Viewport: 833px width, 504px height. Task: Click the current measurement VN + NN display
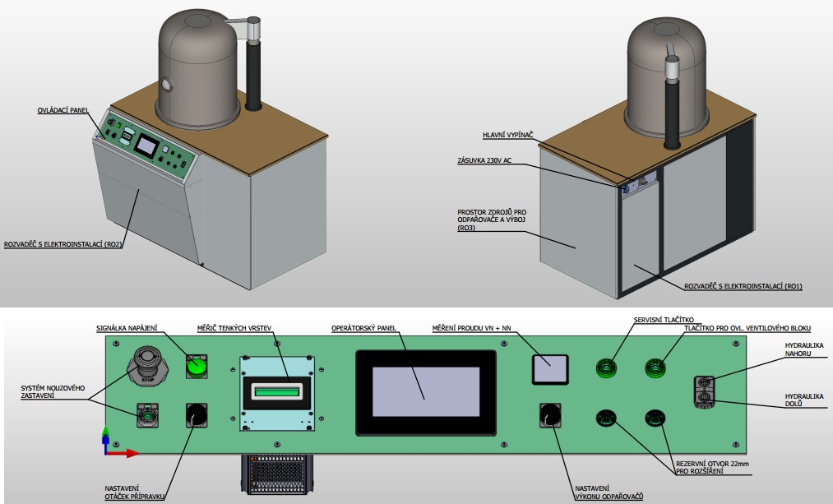pyautogui.click(x=550, y=368)
